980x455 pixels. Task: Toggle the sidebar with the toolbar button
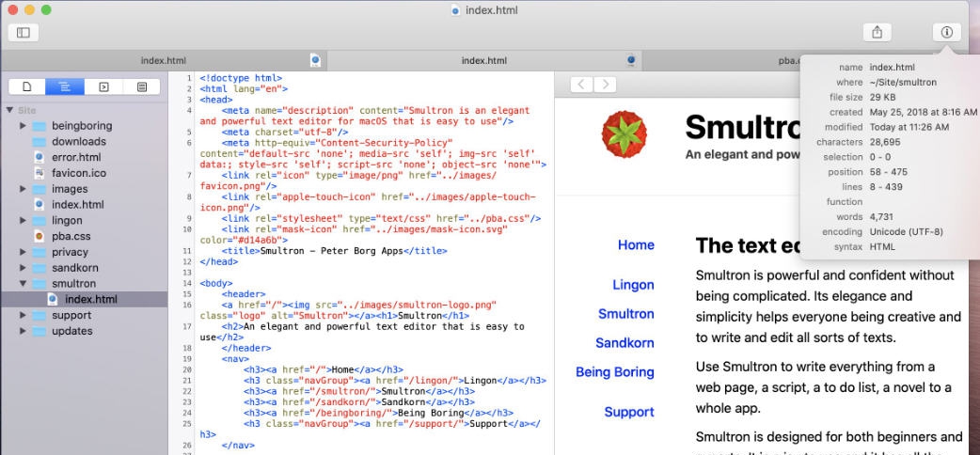point(24,33)
